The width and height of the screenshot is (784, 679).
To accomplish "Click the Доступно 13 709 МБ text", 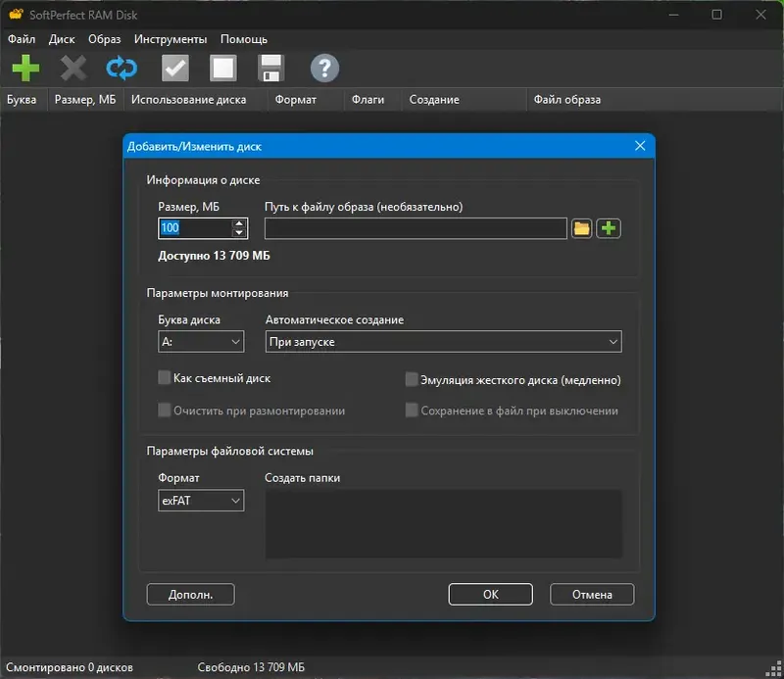I will click(214, 256).
